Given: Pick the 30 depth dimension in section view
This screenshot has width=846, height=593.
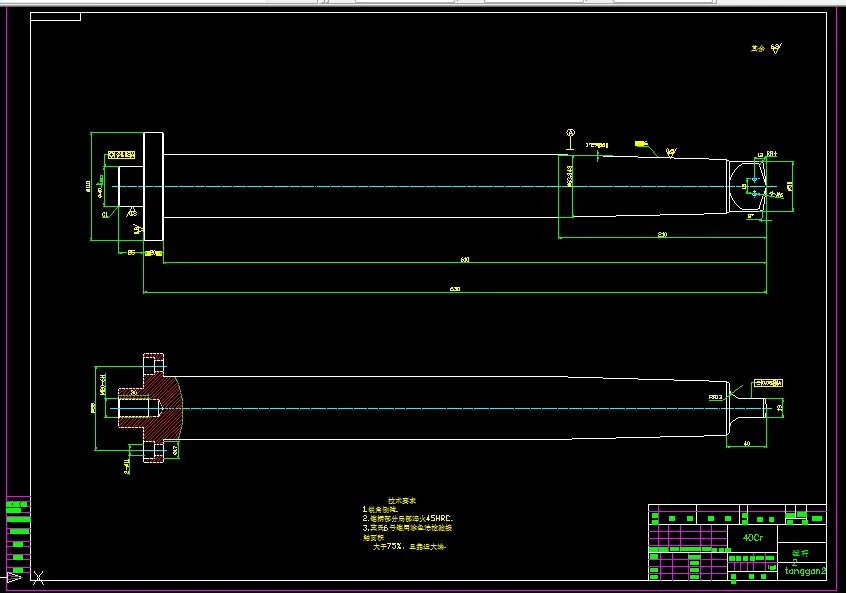Looking at the screenshot, I should point(134,392).
